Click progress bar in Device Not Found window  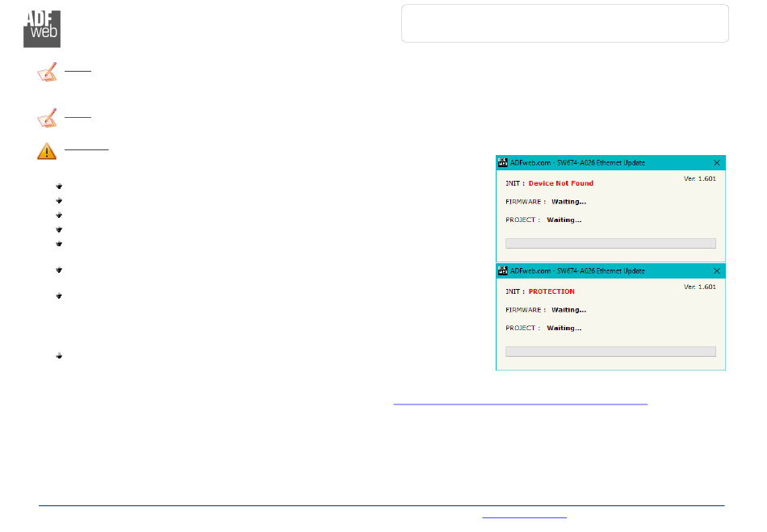[610, 244]
